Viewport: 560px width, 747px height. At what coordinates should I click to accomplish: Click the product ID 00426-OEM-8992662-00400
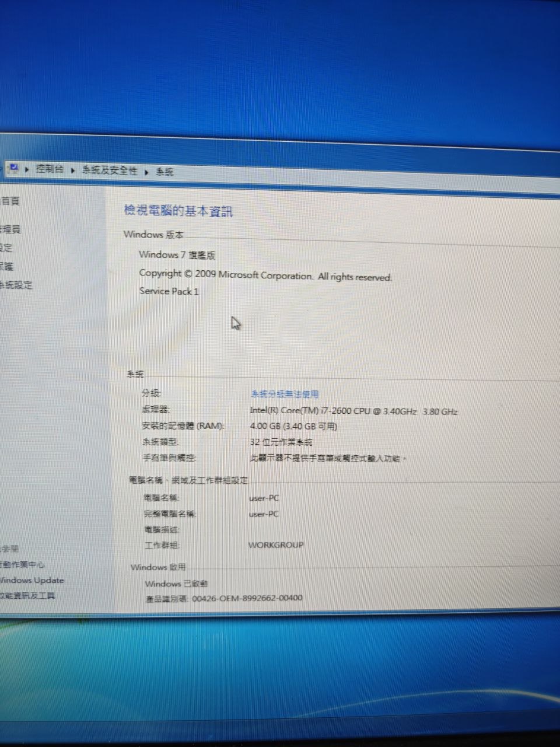pos(247,598)
